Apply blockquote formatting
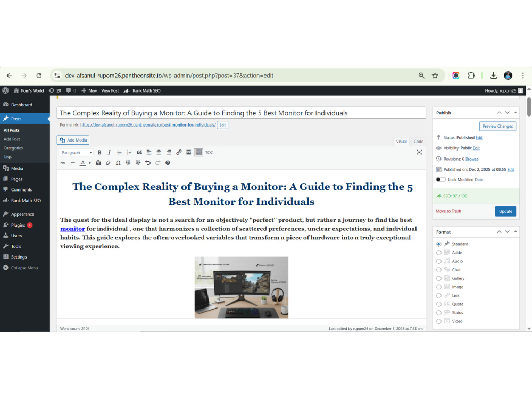The height and width of the screenshot is (399, 532). pos(139,152)
